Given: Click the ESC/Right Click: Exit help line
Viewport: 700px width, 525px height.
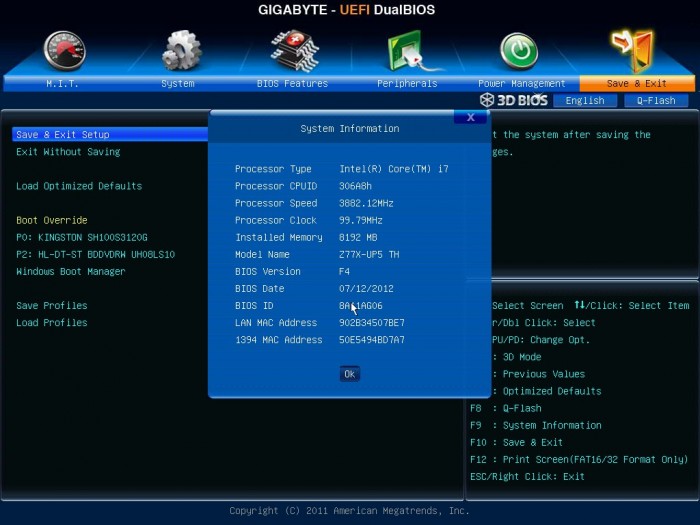Looking at the screenshot, I should 527,477.
